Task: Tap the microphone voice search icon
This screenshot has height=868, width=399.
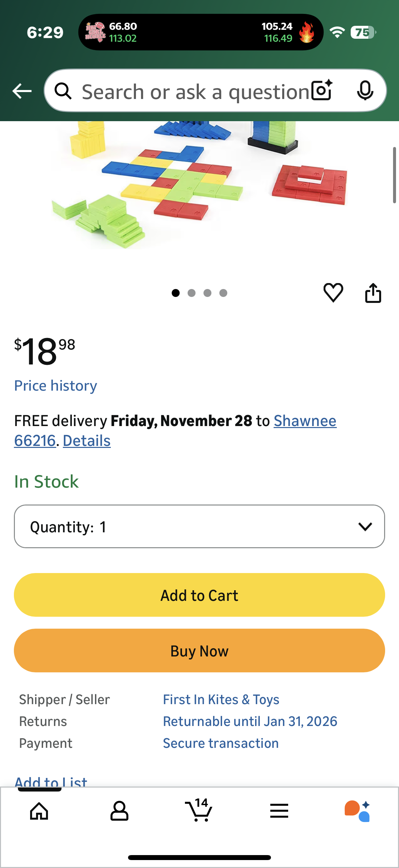Action: click(x=365, y=91)
